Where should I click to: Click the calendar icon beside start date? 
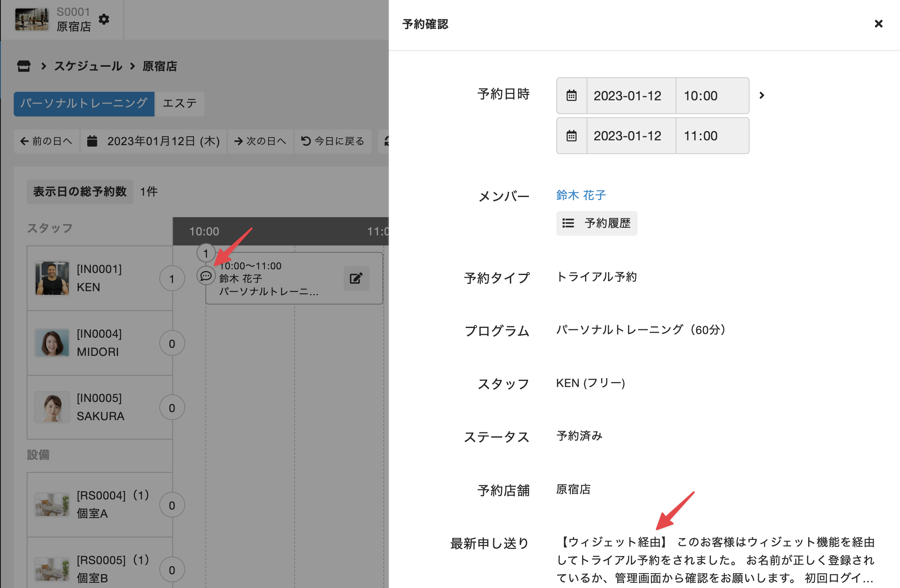571,96
